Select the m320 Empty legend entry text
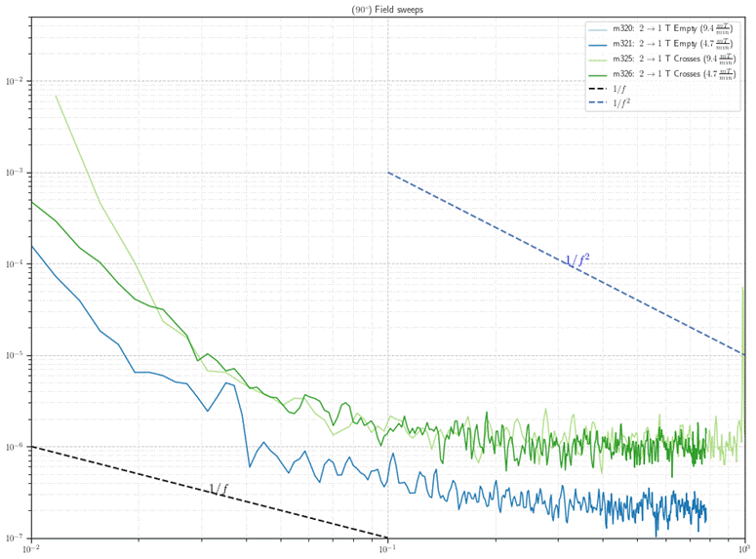The width and height of the screenshot is (756, 559). 673,29
